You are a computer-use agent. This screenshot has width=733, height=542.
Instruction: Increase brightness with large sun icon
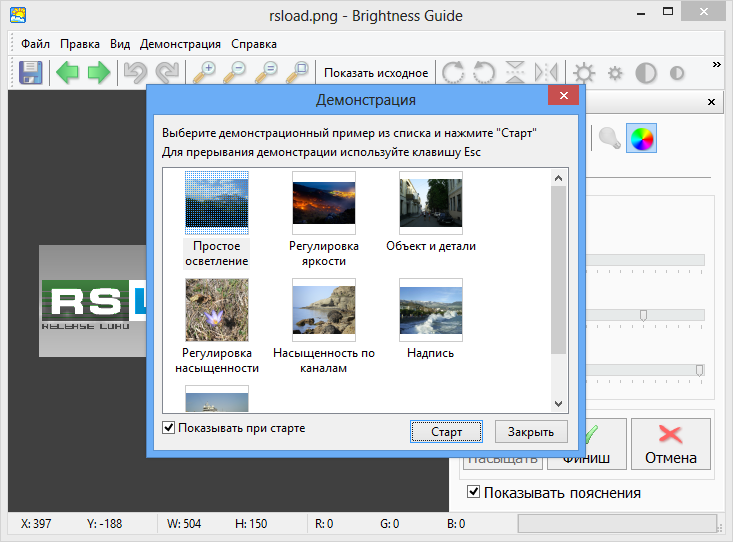pos(584,73)
